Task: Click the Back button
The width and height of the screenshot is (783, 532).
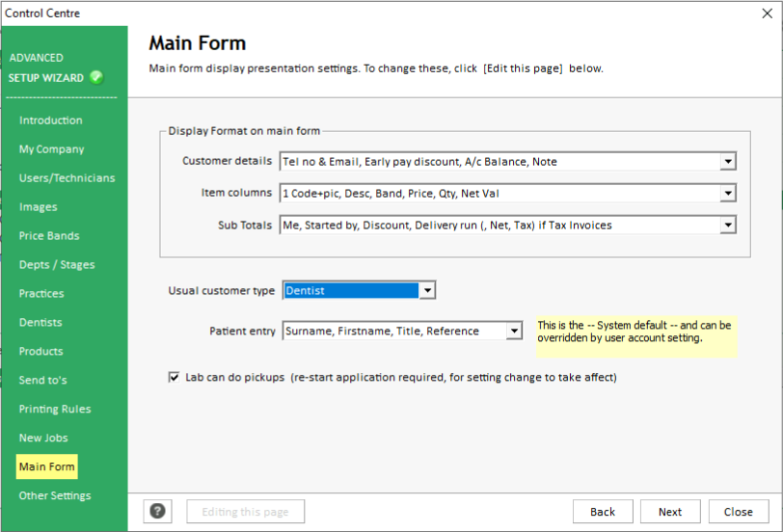Action: [x=603, y=512]
